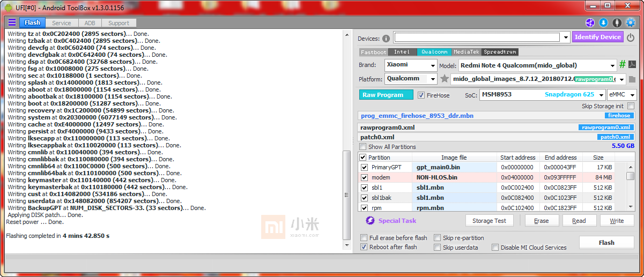Toggle the Partition header select-all checkbox
The image size is (644, 277).
point(363,158)
